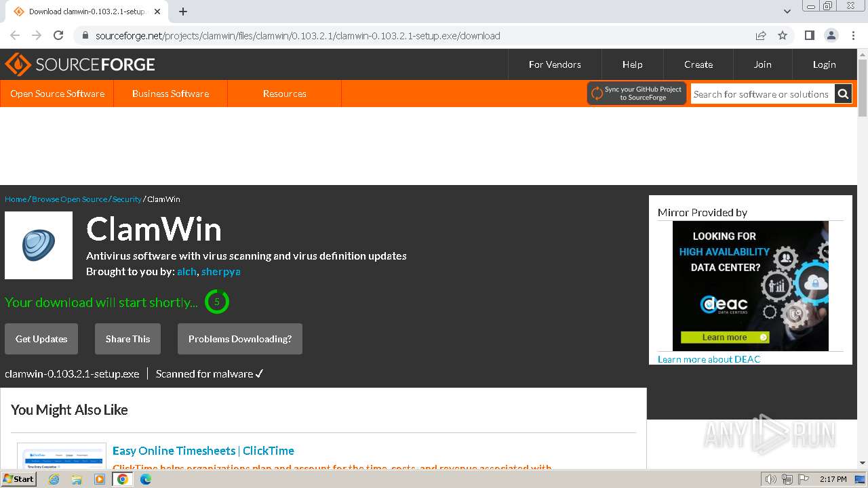This screenshot has width=868, height=488.
Task: Open Internet Explorer from taskbar
Action: [54, 479]
